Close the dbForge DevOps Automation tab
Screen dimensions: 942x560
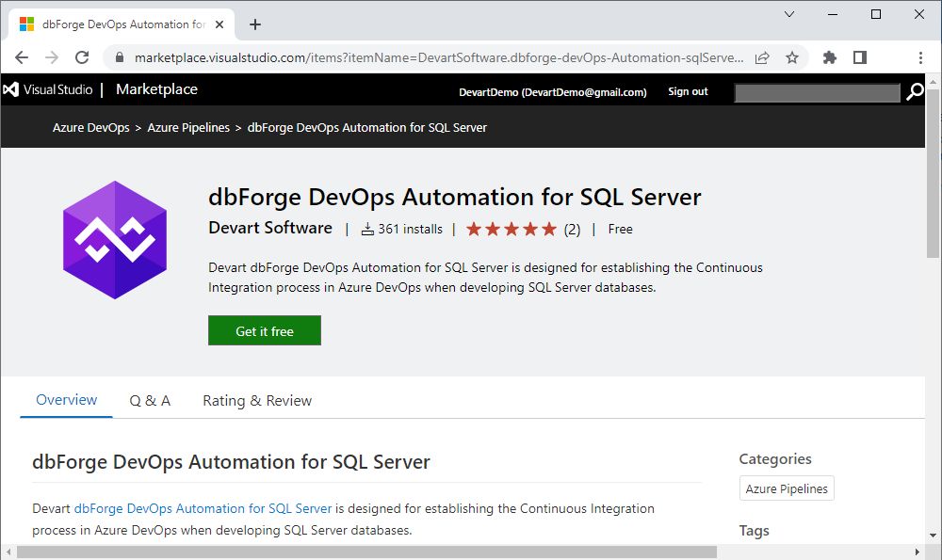coord(219,24)
